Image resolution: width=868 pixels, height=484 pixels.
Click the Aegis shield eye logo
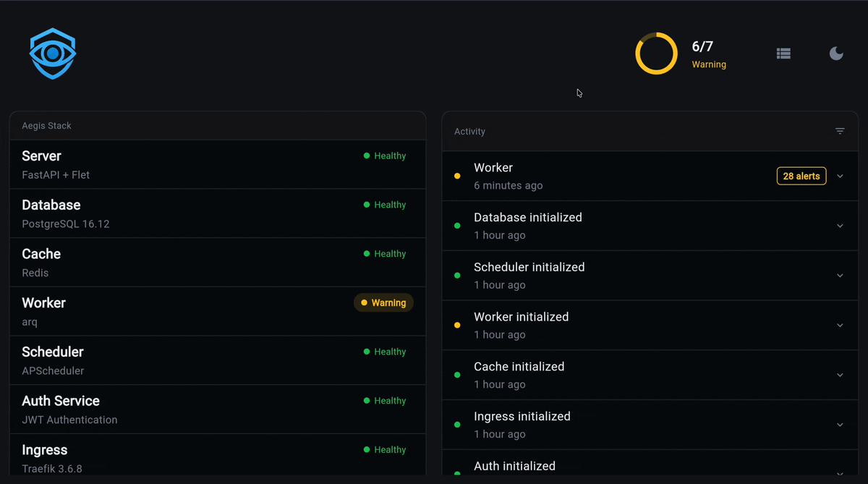pyautogui.click(x=53, y=54)
